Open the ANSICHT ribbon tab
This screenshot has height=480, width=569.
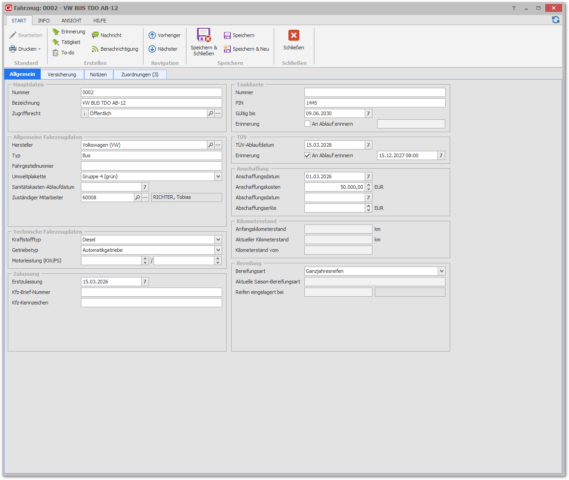pyautogui.click(x=71, y=21)
